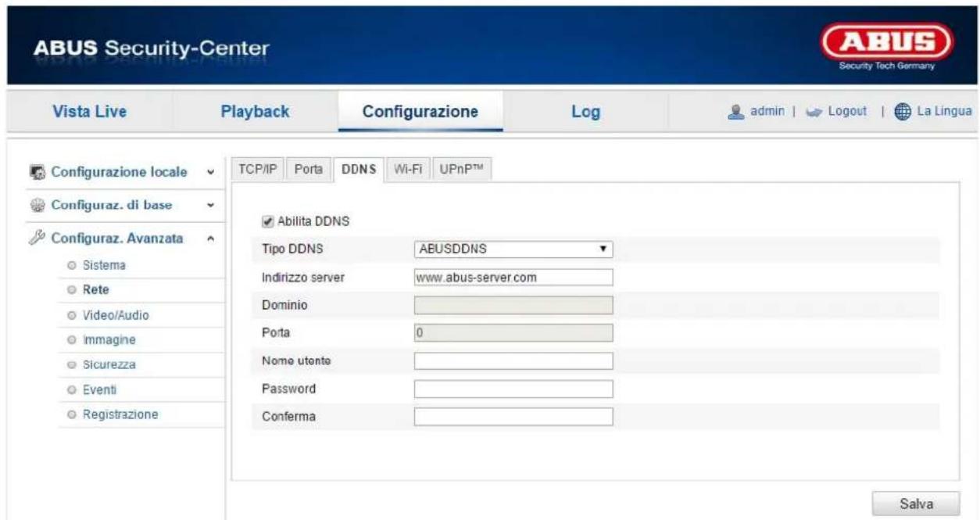Select Sicurezza in the sidebar

[x=109, y=364]
